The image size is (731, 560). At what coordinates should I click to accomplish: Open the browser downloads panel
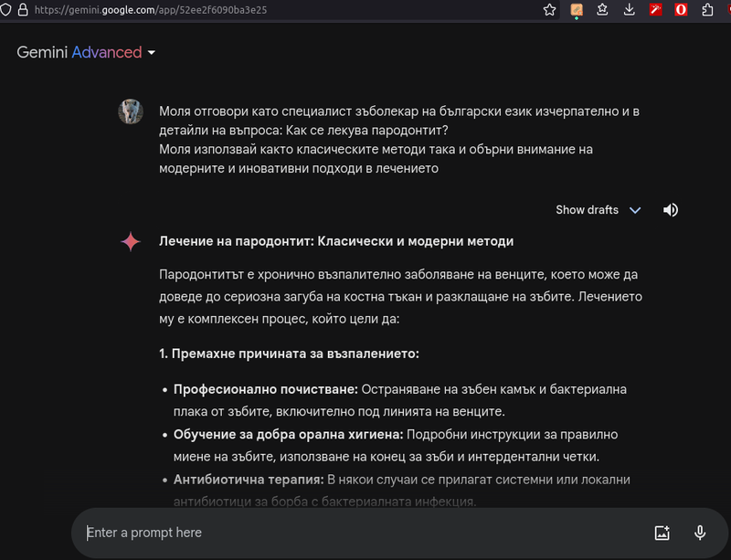(x=630, y=10)
